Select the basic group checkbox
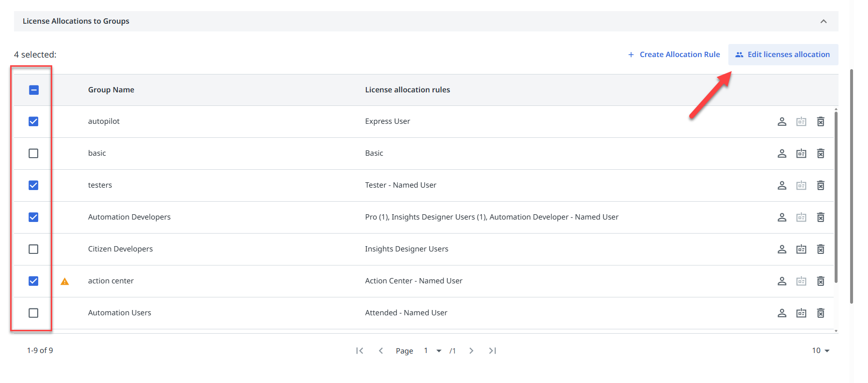Screen dimensions: 868x383 pyautogui.click(x=33, y=153)
